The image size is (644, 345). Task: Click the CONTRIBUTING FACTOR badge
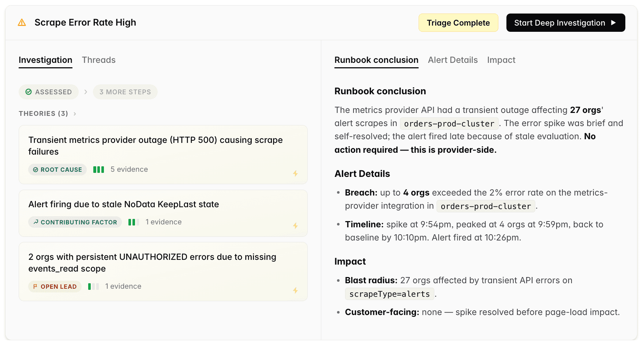pyautogui.click(x=75, y=222)
